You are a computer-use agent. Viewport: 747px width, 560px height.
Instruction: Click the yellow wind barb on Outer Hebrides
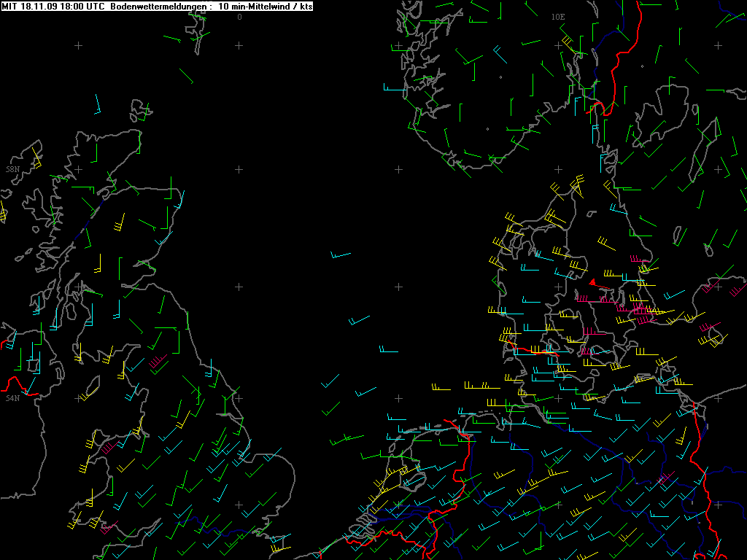click(36, 158)
